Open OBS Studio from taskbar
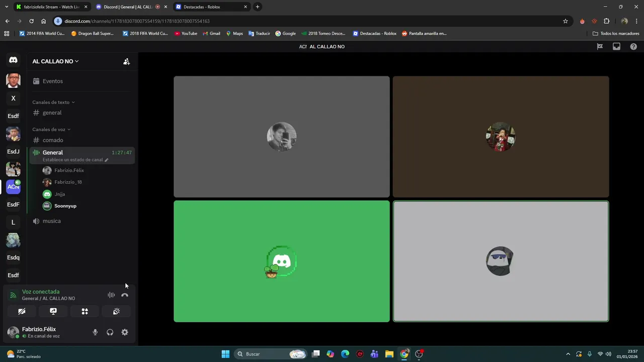This screenshot has width=644, height=362. coord(419,354)
